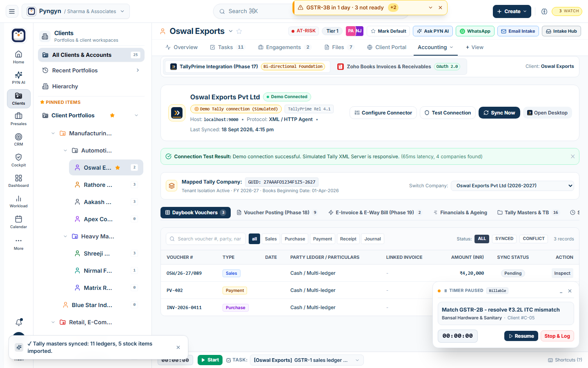Open Workload sidebar icon

(18, 201)
